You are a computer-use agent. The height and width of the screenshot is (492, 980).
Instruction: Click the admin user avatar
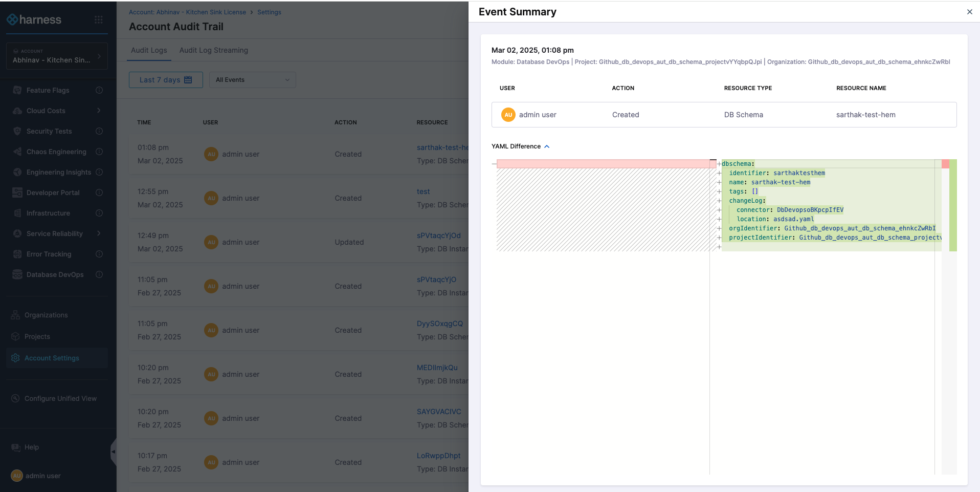click(17, 476)
